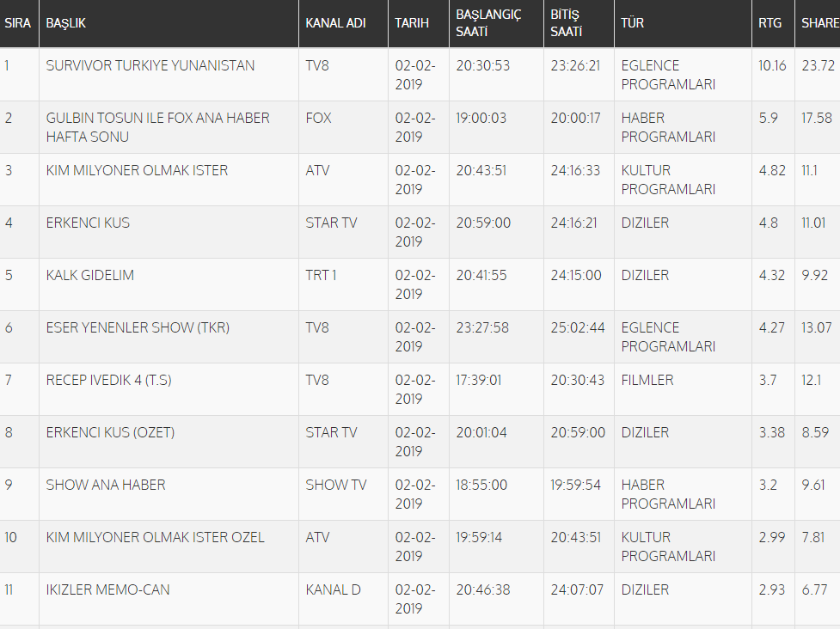Sort by BAŞLANGIÇ SAATİ header
The image size is (840, 629).
(x=488, y=23)
